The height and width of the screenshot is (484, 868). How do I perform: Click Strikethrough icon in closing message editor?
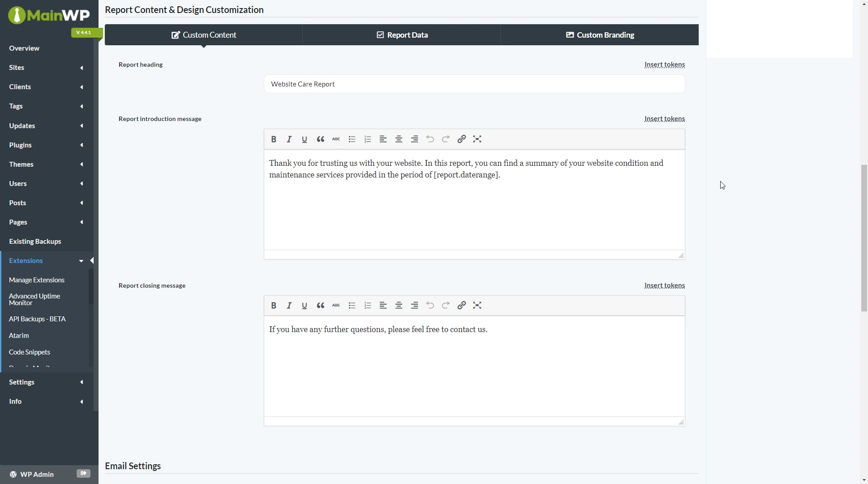point(336,305)
